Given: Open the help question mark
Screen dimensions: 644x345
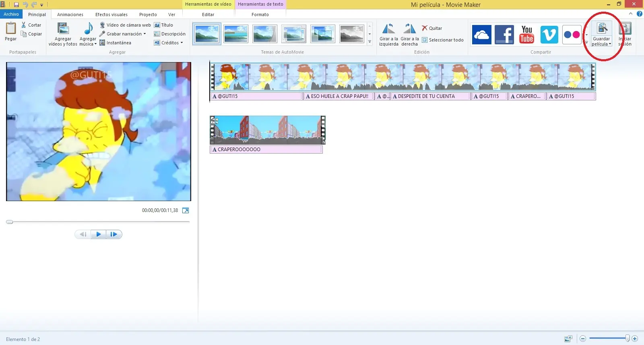Looking at the screenshot, I should click(639, 14).
